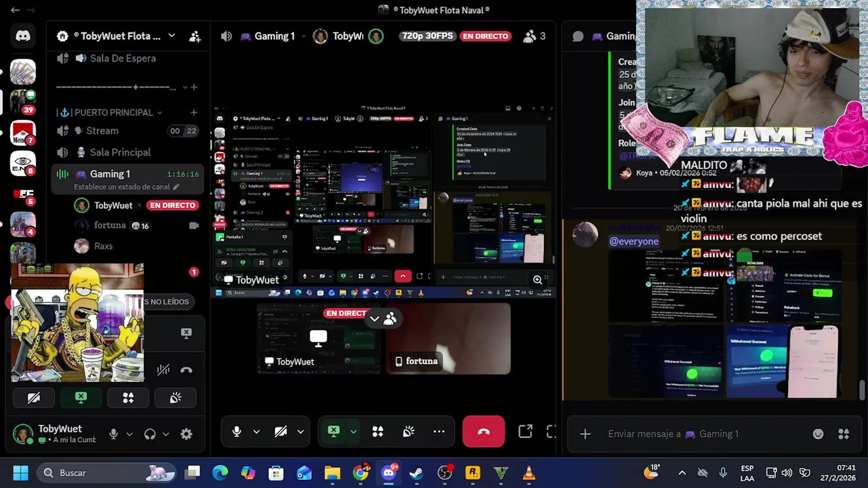Viewport: 868px width, 488px height.
Task: Open microphone options arrow in user panel
Action: pos(129,434)
